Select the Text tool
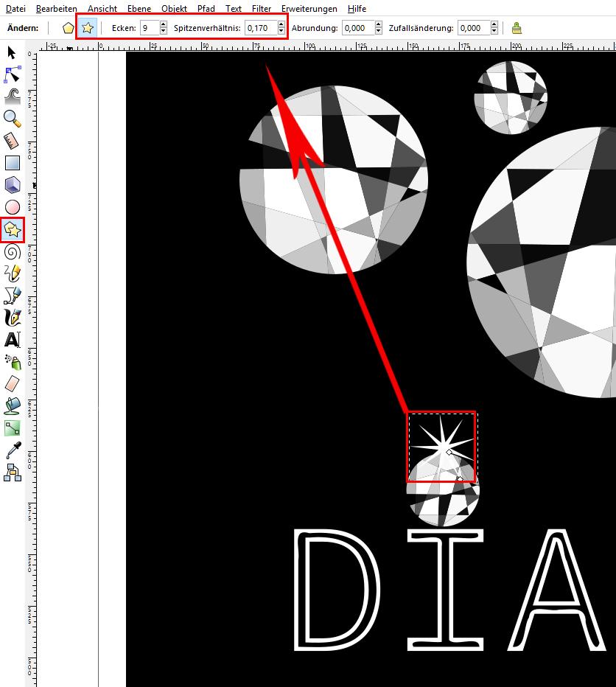Viewport: 616px width, 687px height. pyautogui.click(x=13, y=340)
